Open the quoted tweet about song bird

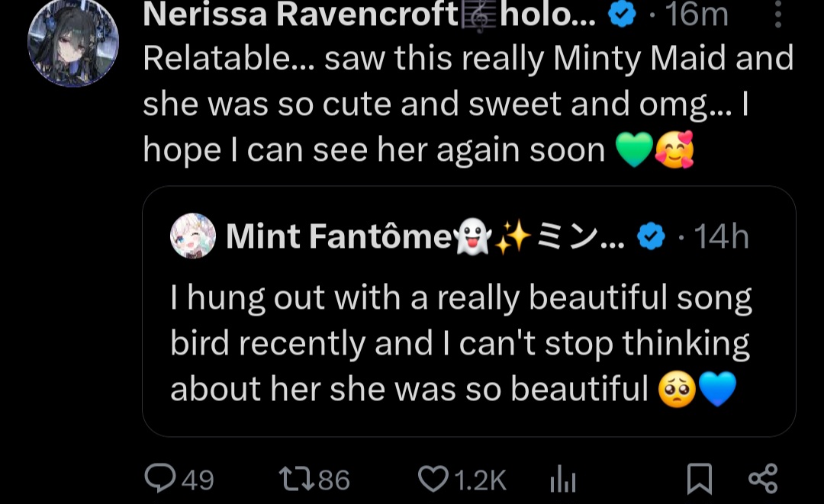[x=461, y=343]
